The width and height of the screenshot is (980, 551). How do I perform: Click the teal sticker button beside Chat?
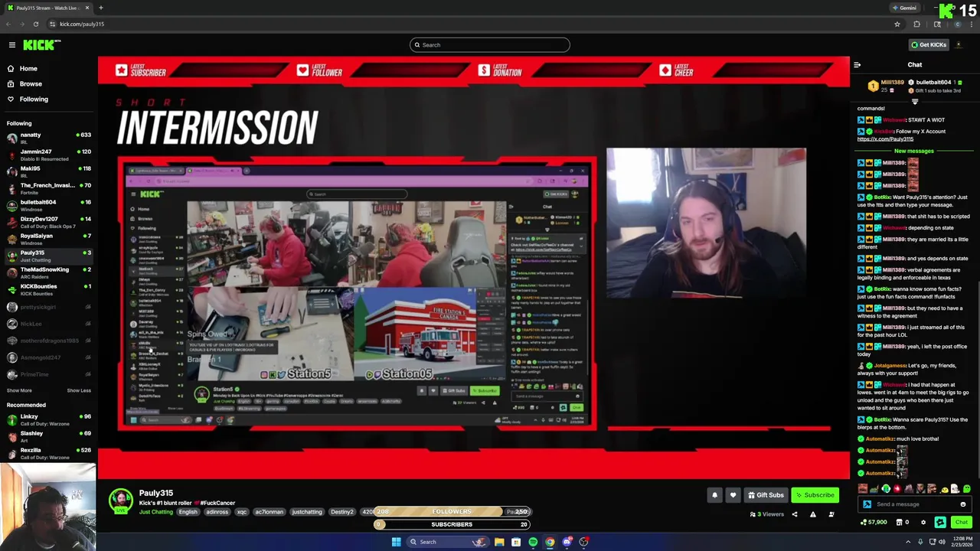(x=940, y=522)
